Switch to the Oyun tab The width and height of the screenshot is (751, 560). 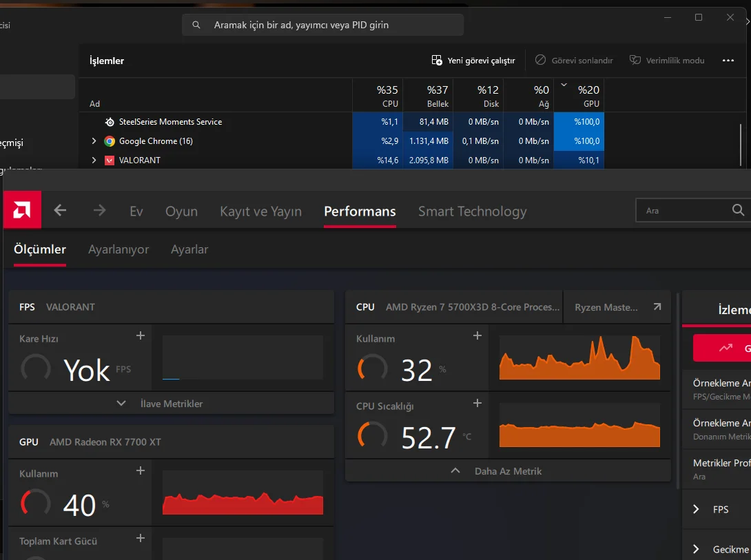[x=181, y=211]
